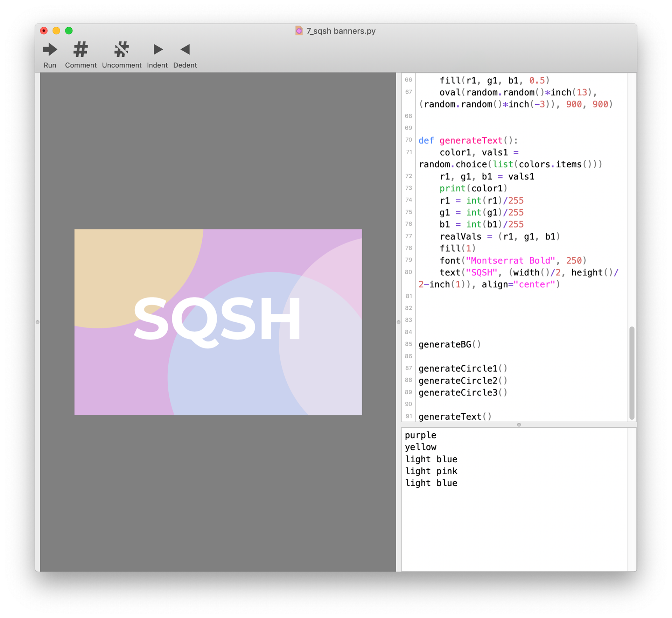Click the 'generateCircle1()' call

click(463, 368)
